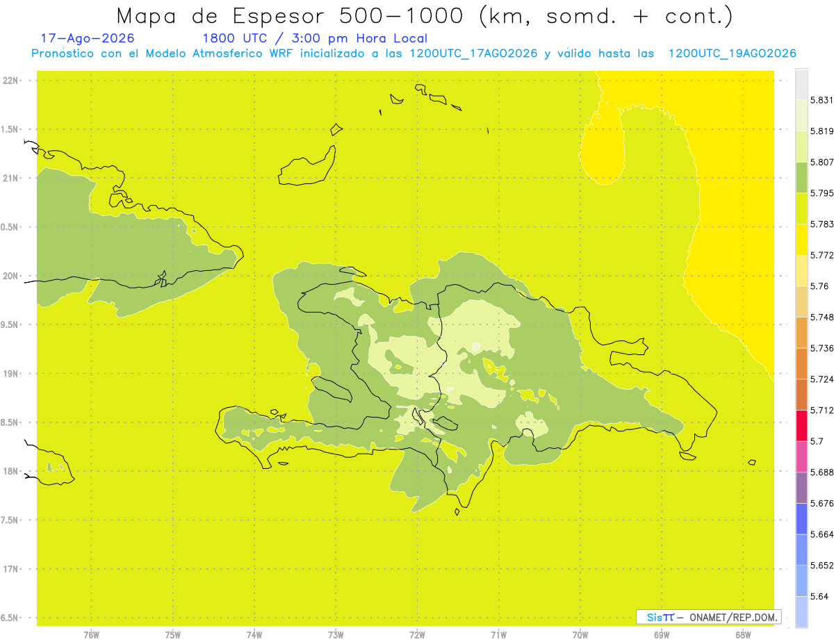Click the bright yellow legend swatch between 5.772 and 5.783
This screenshot has height=644, width=834.
[x=801, y=239]
